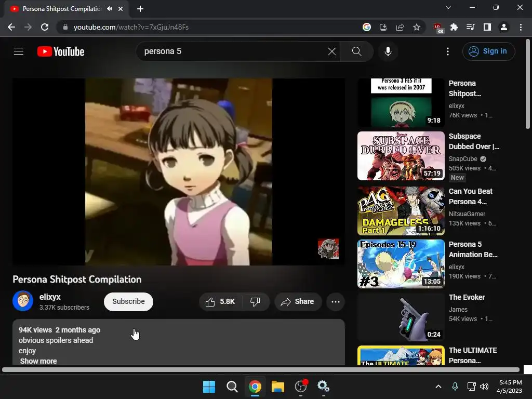Click the Google icon in address bar

(366, 27)
